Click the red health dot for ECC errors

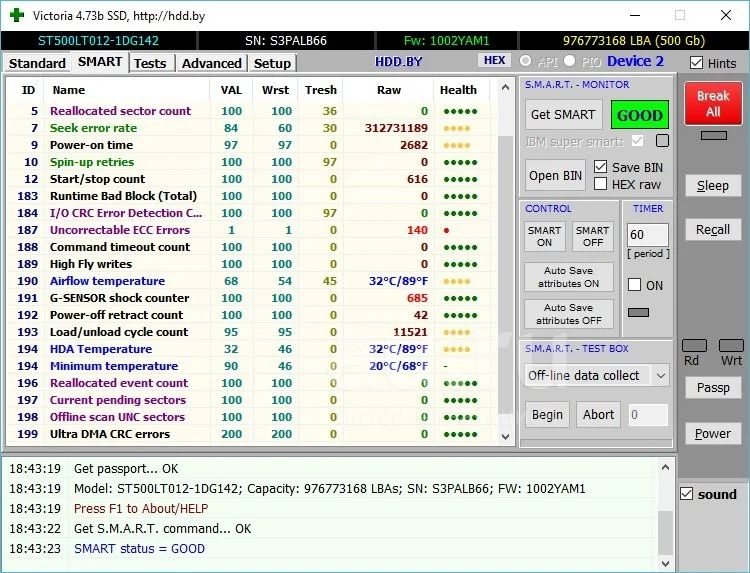click(x=446, y=231)
